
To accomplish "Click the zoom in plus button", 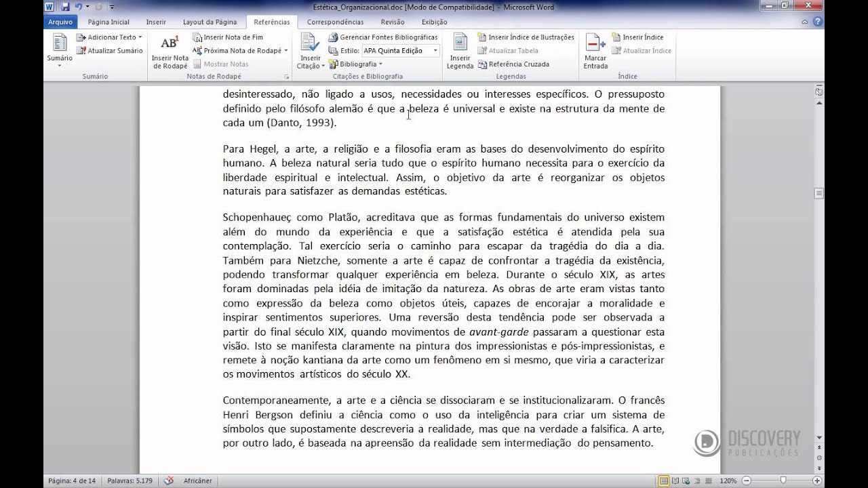I will (818, 481).
